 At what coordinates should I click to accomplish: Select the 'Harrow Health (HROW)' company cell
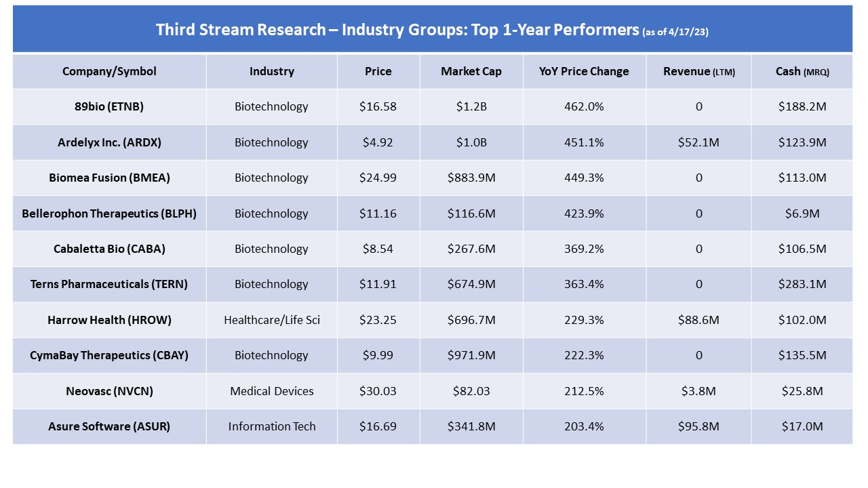109,320
